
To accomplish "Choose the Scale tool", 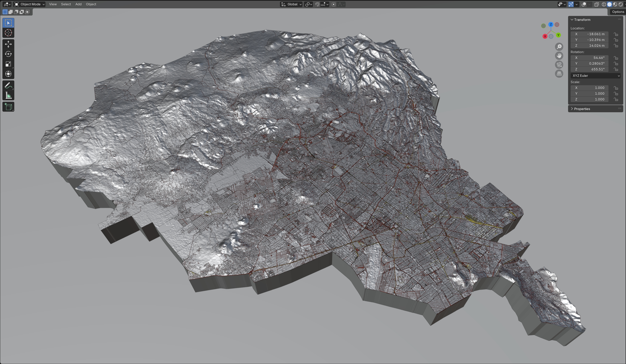I will [x=8, y=64].
